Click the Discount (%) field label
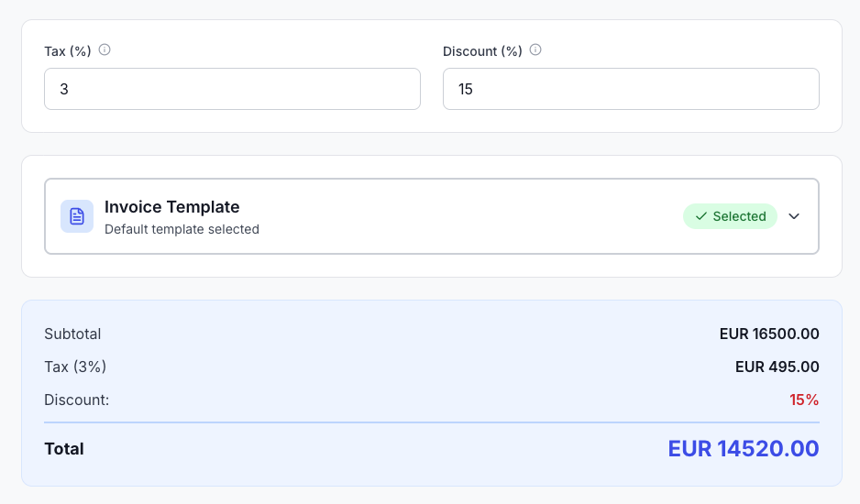The width and height of the screenshot is (860, 504). (482, 51)
